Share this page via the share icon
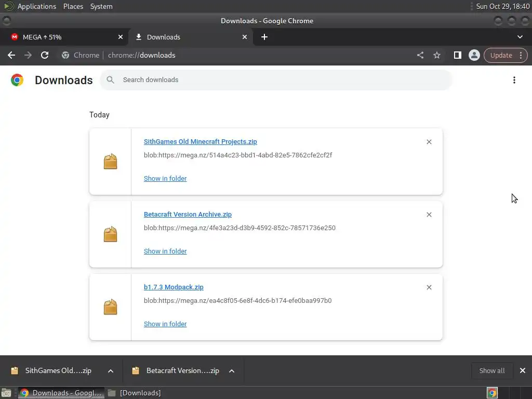The image size is (532, 399). click(x=420, y=55)
